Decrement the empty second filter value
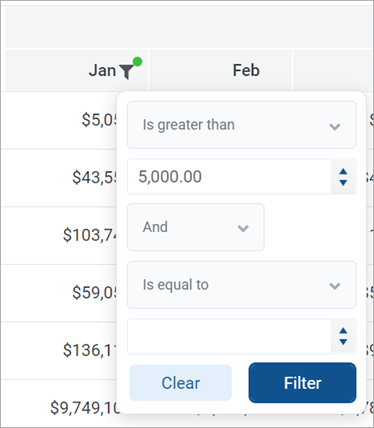Image resolution: width=374 pixels, height=428 pixels. (343, 342)
